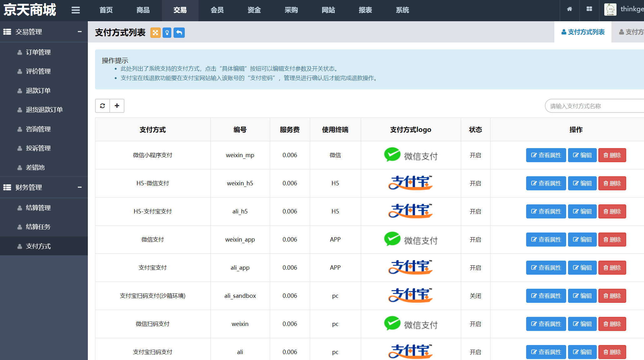
Task: Click the blue back arrow icon
Action: [179, 32]
